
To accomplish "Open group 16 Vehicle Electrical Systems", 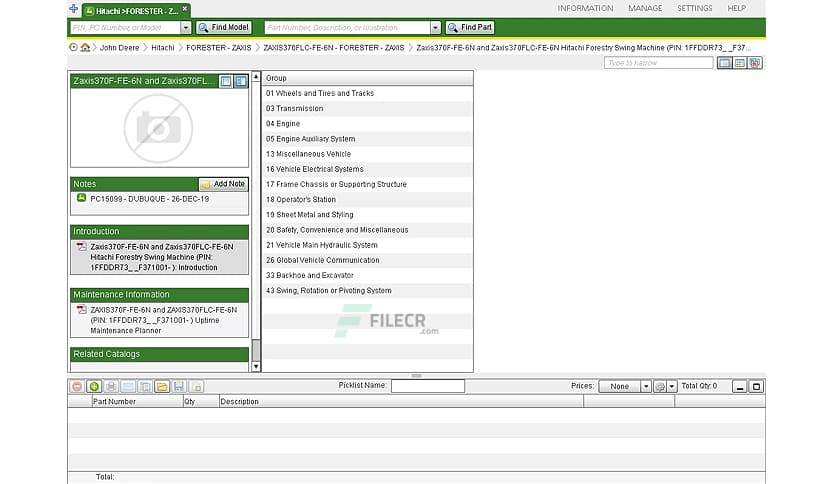I will [367, 169].
